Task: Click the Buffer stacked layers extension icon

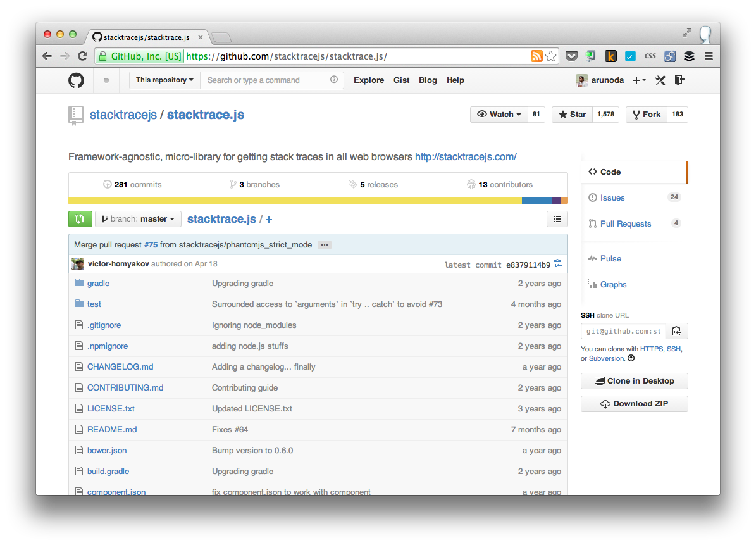Action: tap(689, 56)
